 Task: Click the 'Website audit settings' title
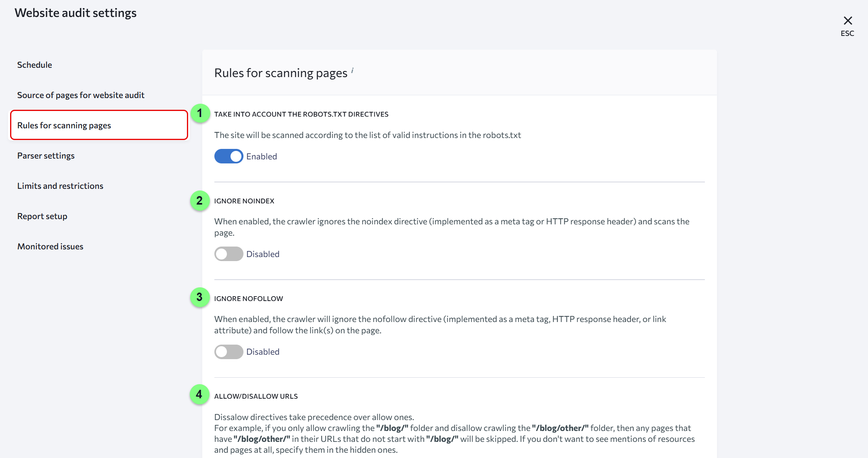click(x=76, y=13)
